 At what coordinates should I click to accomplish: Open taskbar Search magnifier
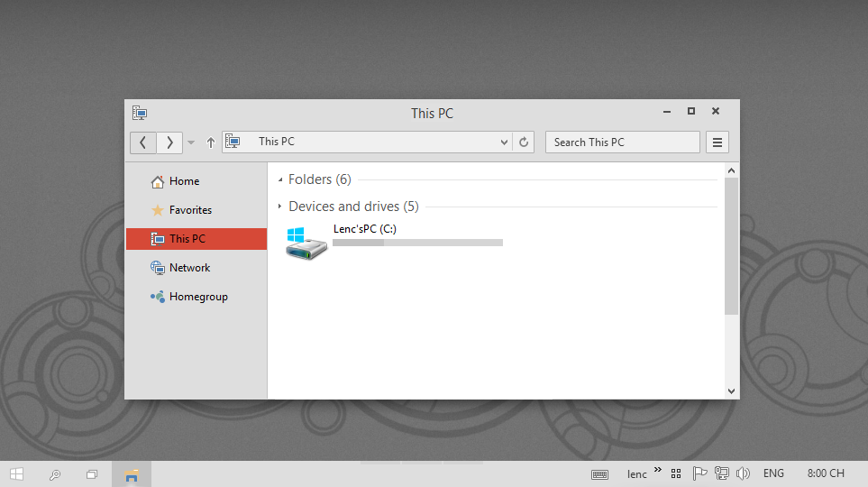[x=54, y=474]
